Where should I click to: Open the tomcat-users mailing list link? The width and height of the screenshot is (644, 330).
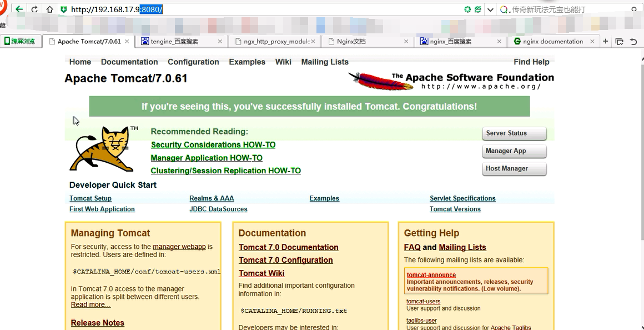click(x=424, y=301)
